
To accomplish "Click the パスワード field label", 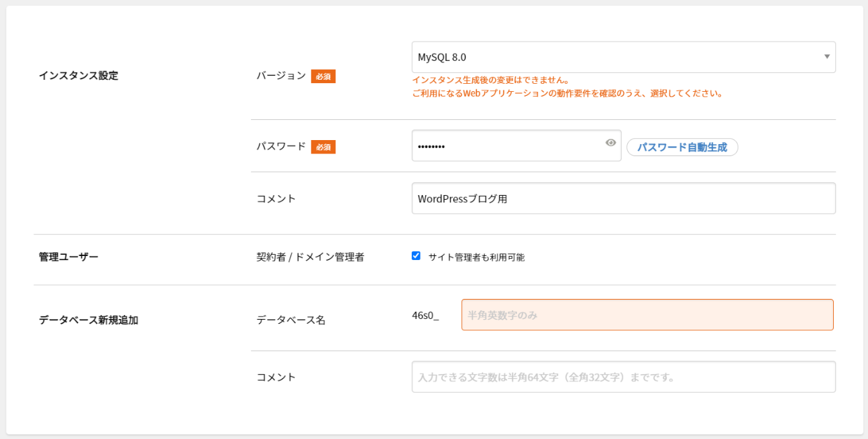I will point(281,146).
